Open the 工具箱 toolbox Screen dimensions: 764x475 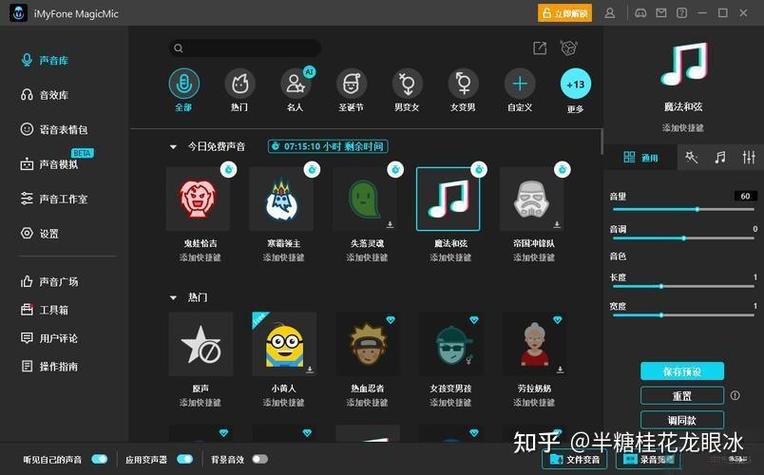click(x=44, y=310)
